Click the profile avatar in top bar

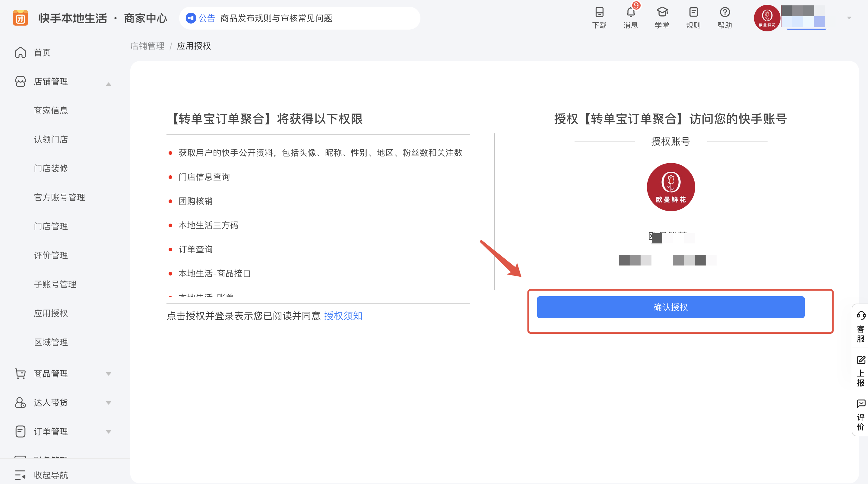(x=767, y=18)
